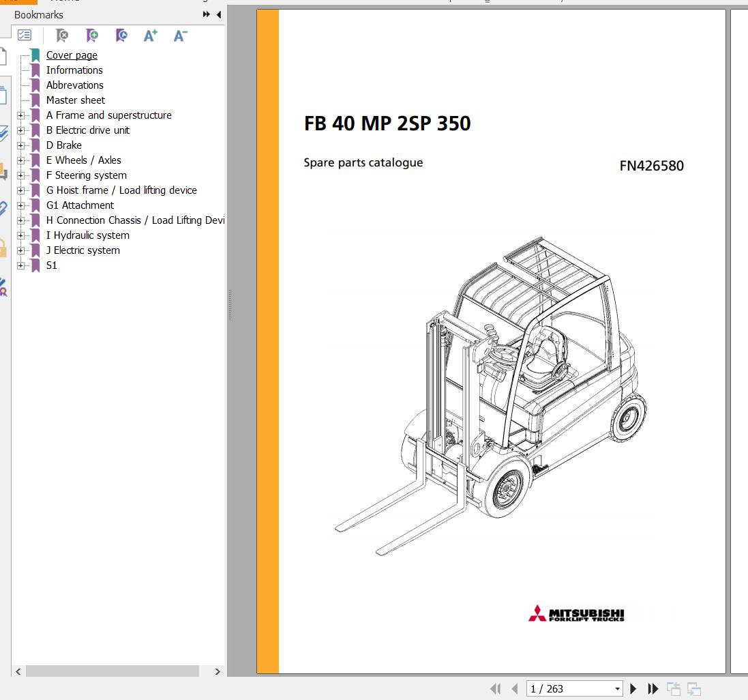Expand B Electric drive unit bookmark
The height and width of the screenshot is (700, 748).
click(x=20, y=130)
